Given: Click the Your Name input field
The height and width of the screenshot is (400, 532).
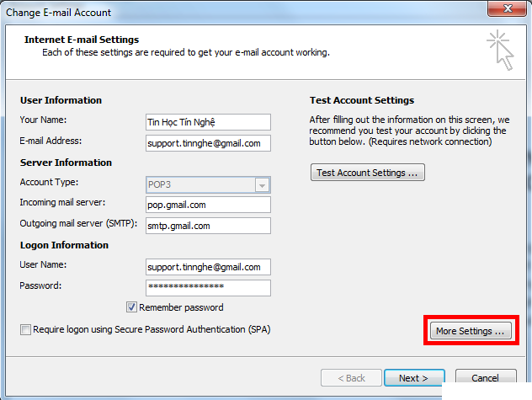Looking at the screenshot, I should (x=207, y=123).
